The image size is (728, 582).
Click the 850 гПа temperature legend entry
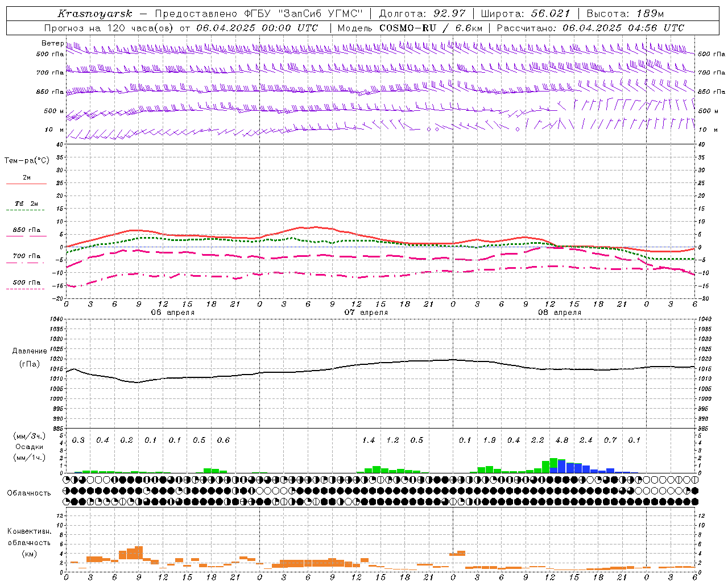coord(27,230)
